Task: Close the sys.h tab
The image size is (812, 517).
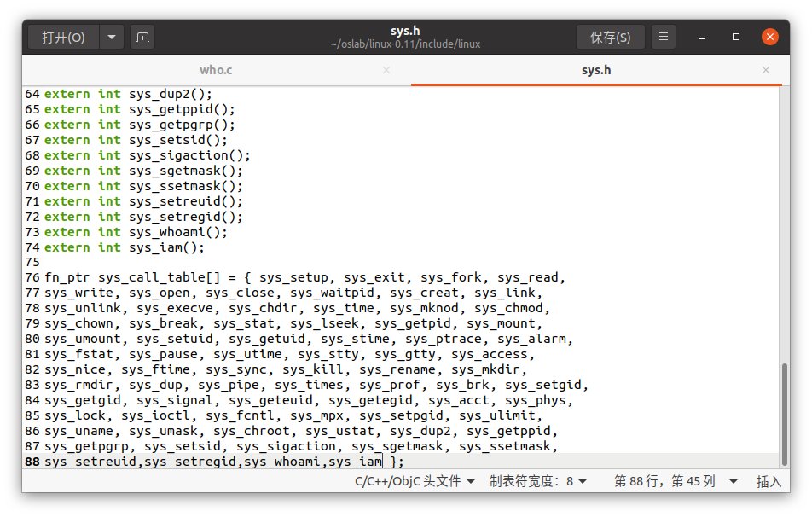Action: (766, 70)
